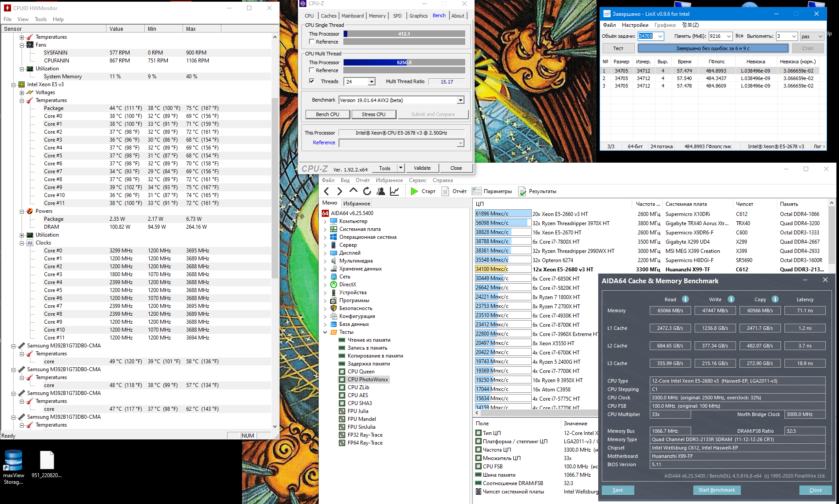839x504 pixels.
Task: Switch to the Mainboard tab in CPU-Z
Action: pyautogui.click(x=353, y=16)
